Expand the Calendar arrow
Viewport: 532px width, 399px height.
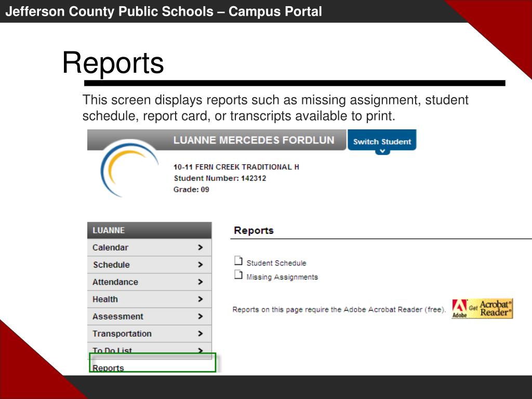click(200, 248)
